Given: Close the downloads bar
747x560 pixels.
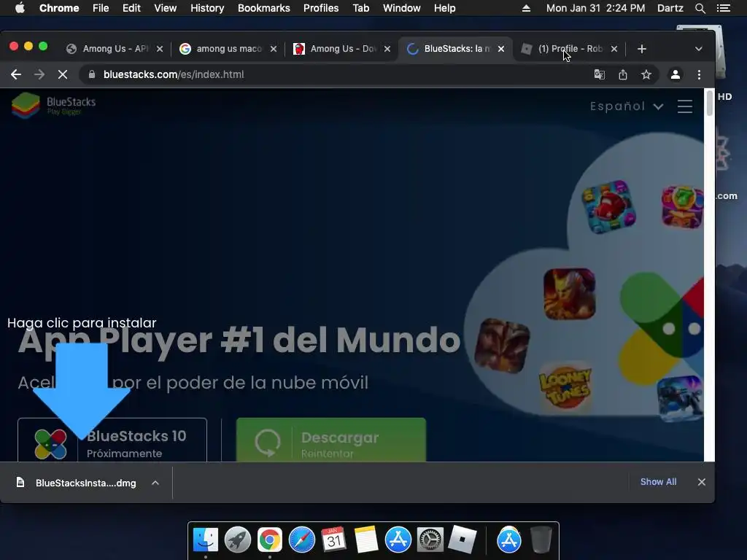Looking at the screenshot, I should click(701, 482).
